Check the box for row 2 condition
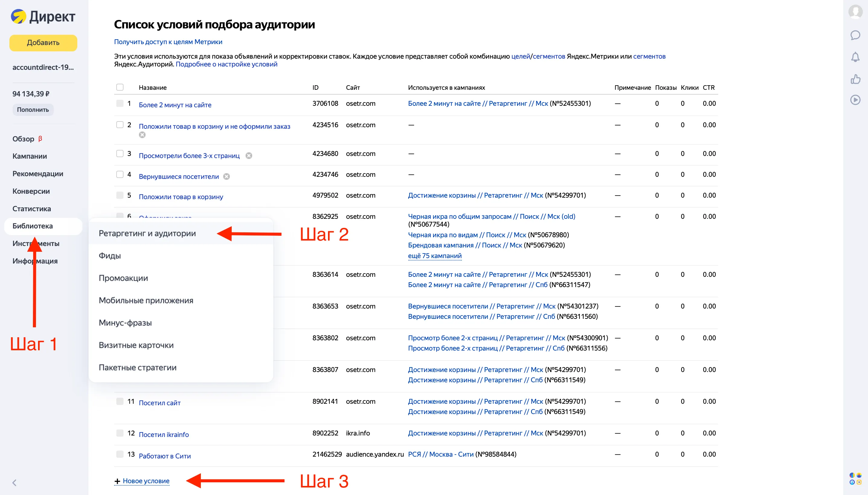Viewport: 868px width, 495px height. (x=120, y=125)
